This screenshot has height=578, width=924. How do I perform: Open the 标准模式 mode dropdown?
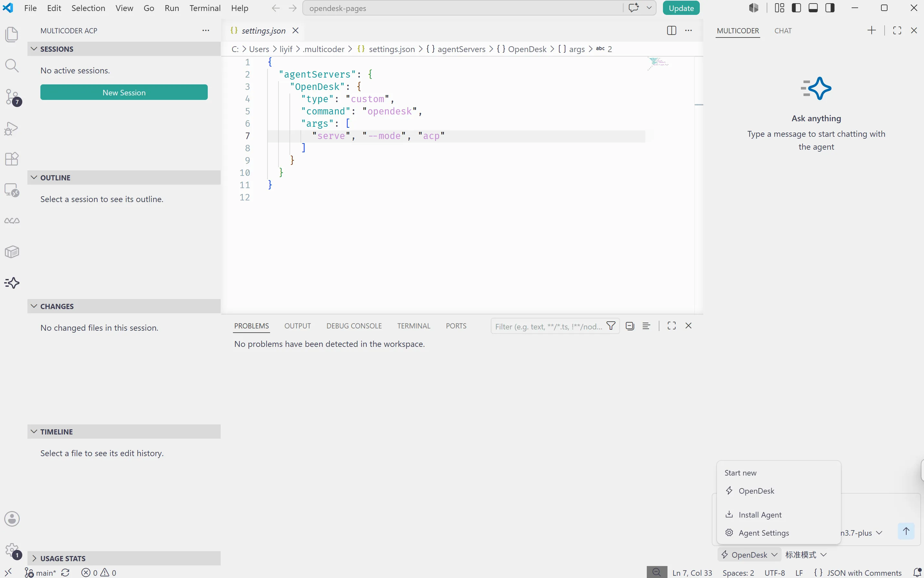(x=806, y=555)
